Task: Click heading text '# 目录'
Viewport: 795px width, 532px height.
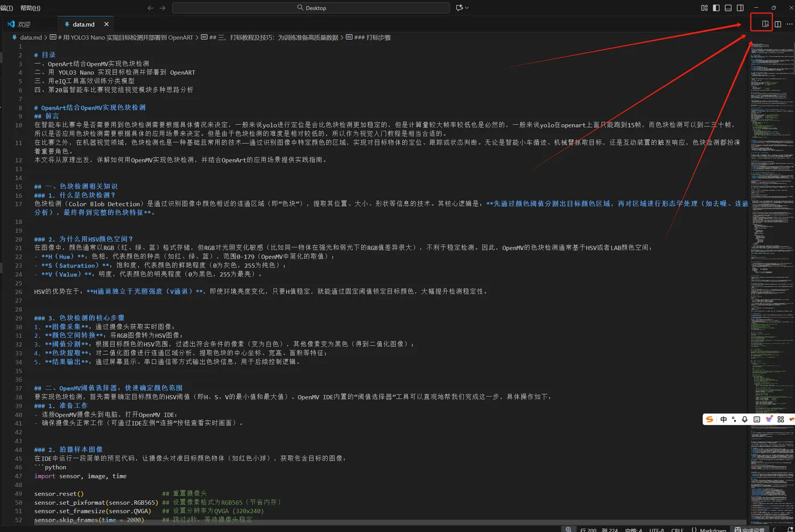Action: click(x=45, y=55)
